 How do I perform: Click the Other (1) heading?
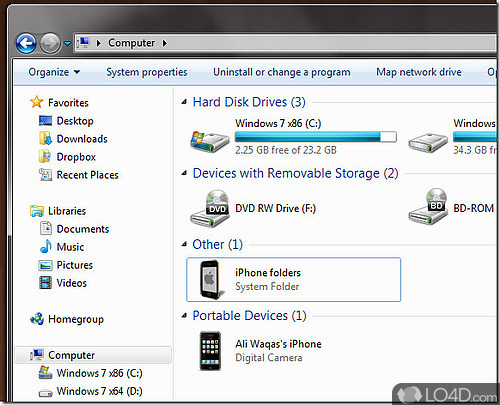218,245
